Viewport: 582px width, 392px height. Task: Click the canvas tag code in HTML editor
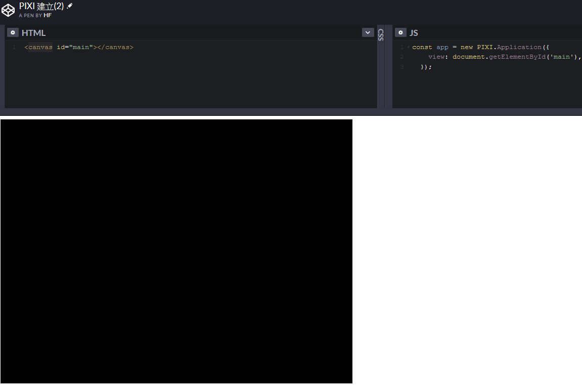tap(79, 48)
